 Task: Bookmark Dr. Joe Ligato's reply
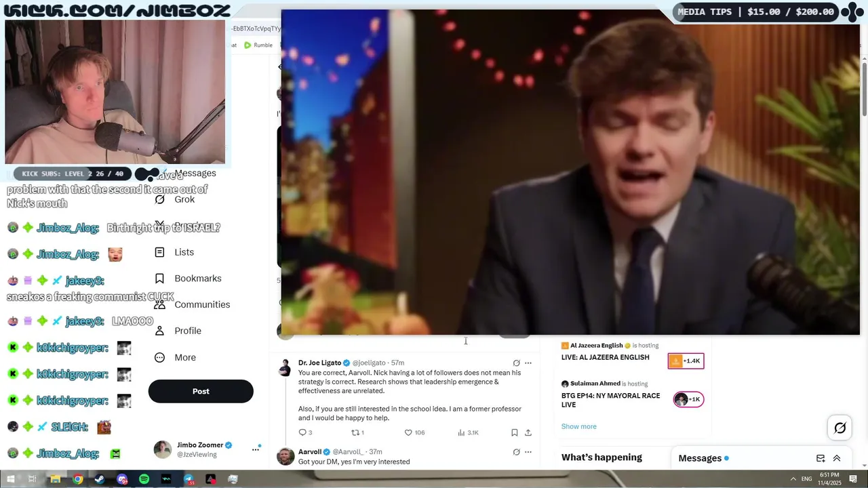click(514, 432)
